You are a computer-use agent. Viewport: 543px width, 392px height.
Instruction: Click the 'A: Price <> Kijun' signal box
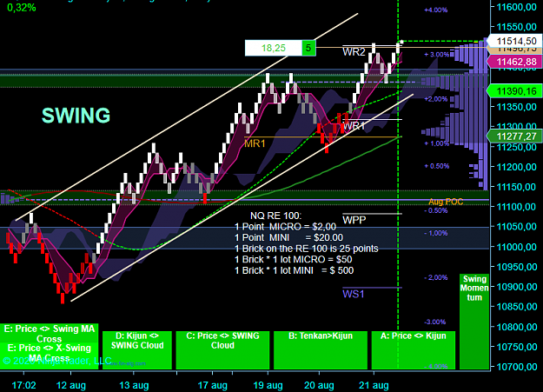(x=414, y=350)
